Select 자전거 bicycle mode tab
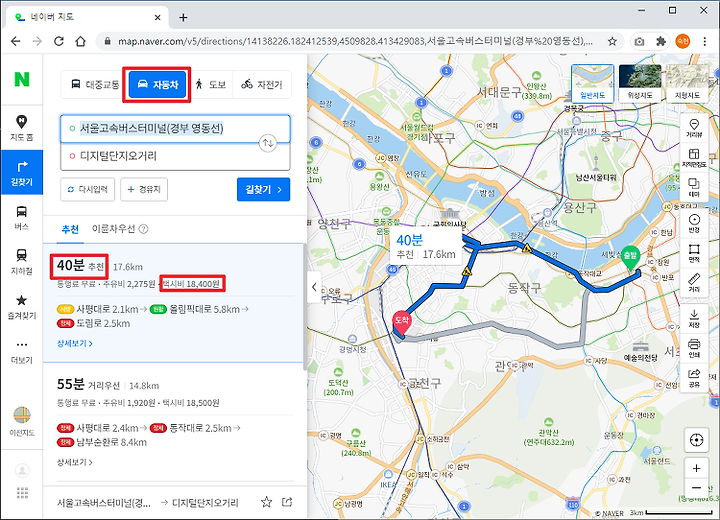 [x=262, y=85]
